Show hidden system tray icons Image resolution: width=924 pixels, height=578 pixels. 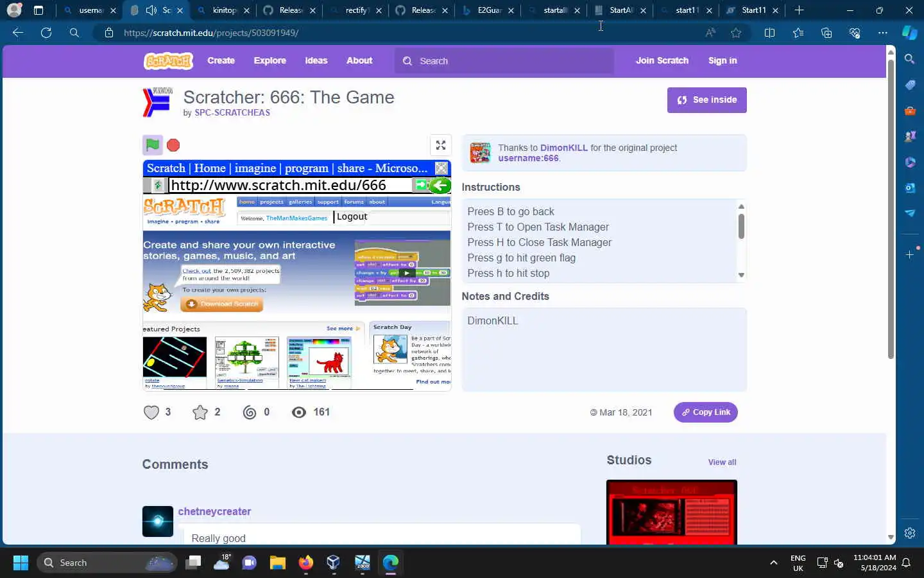[773, 563]
